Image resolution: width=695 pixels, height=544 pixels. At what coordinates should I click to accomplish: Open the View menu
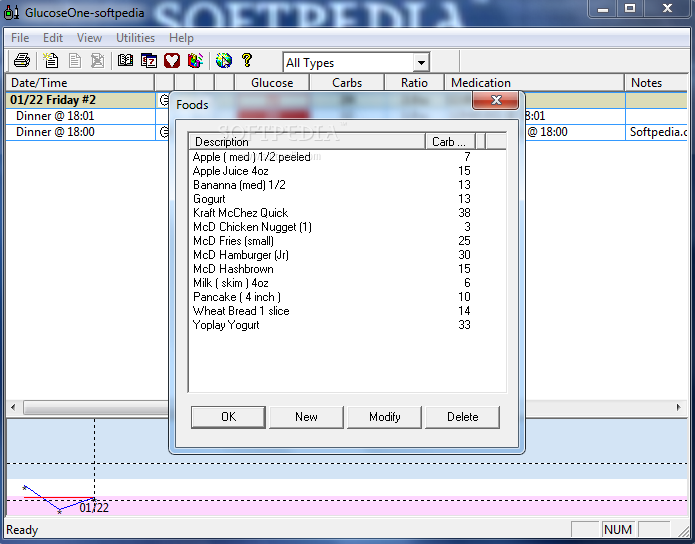[89, 38]
